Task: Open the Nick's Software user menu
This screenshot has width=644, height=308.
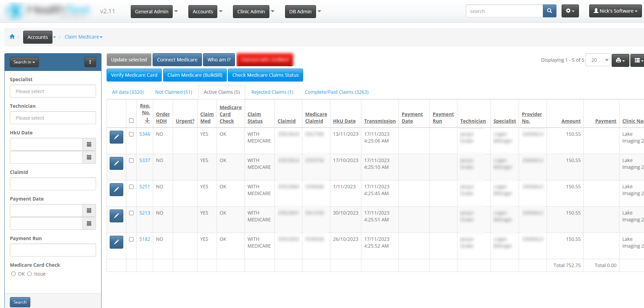Action: click(615, 11)
